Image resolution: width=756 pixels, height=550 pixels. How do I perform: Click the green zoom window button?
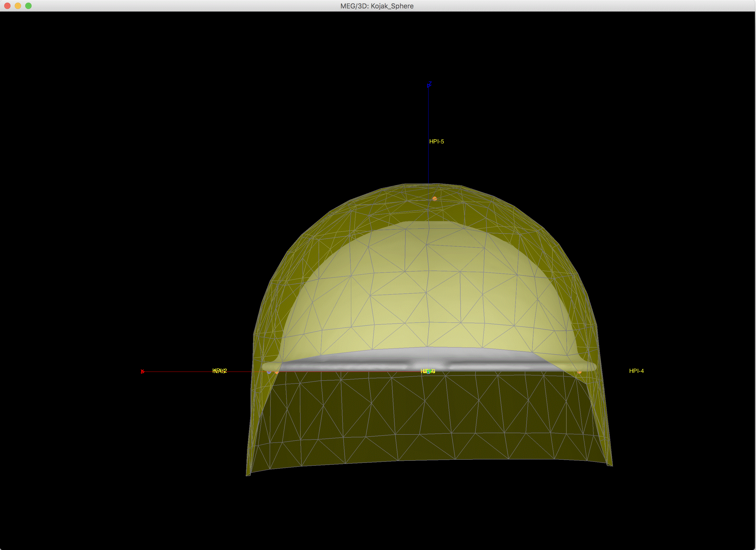(28, 6)
